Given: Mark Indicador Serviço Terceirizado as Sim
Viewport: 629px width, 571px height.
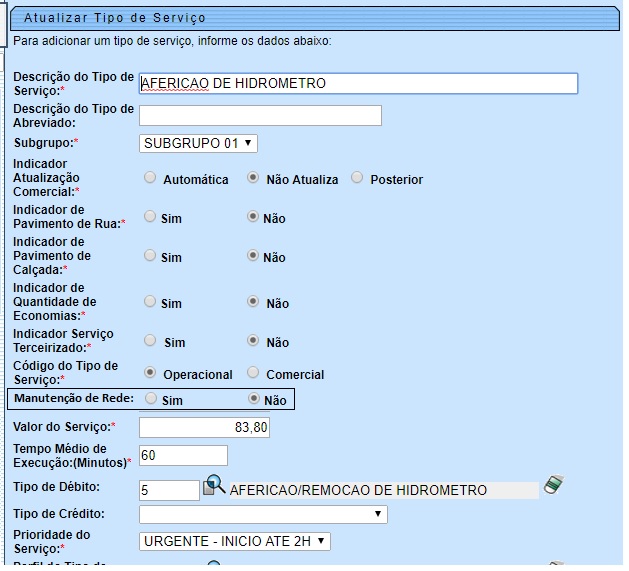Looking at the screenshot, I should pos(151,341).
